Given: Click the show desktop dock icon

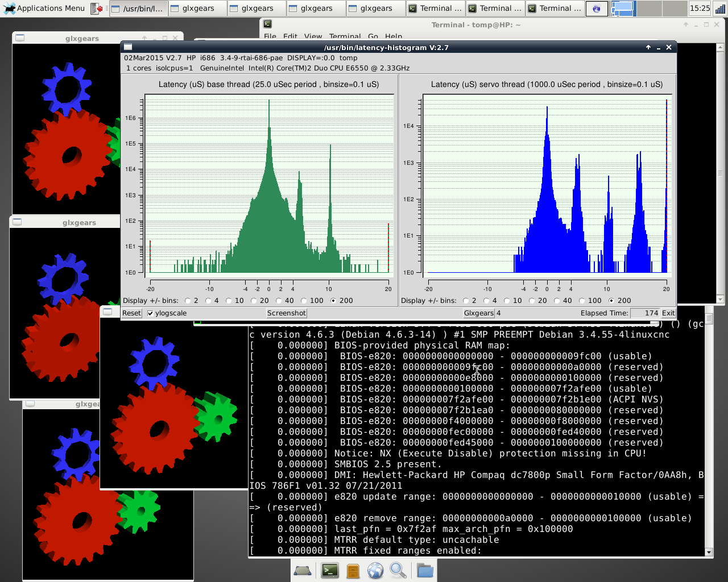Looking at the screenshot, I should tap(303, 570).
